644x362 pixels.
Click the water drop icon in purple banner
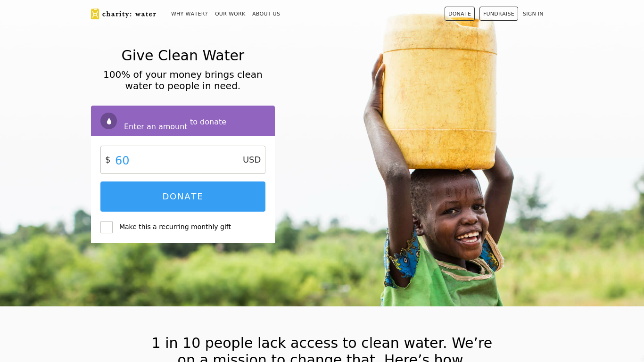coord(108,121)
